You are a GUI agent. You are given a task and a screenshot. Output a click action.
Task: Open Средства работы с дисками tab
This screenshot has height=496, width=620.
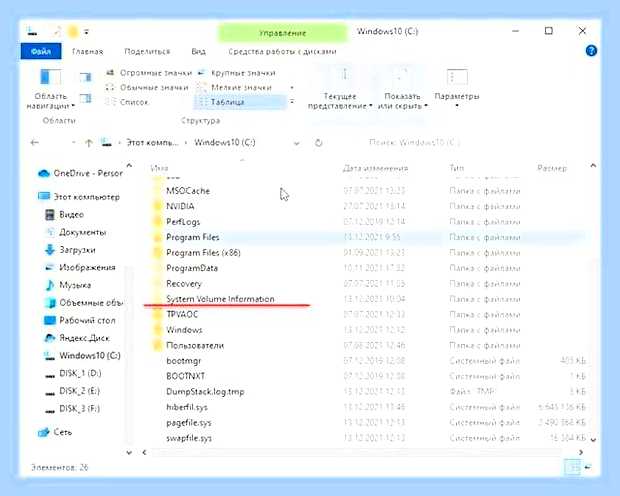point(282,51)
